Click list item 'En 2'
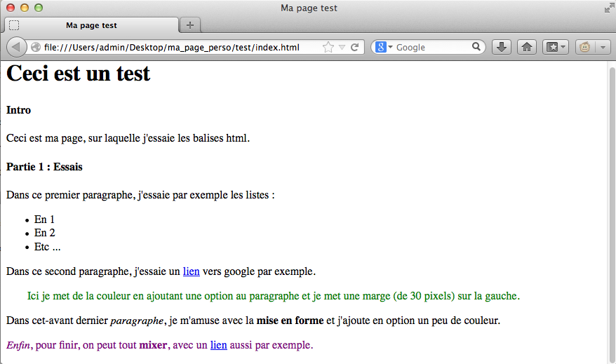This screenshot has height=364, width=616. [x=45, y=233]
